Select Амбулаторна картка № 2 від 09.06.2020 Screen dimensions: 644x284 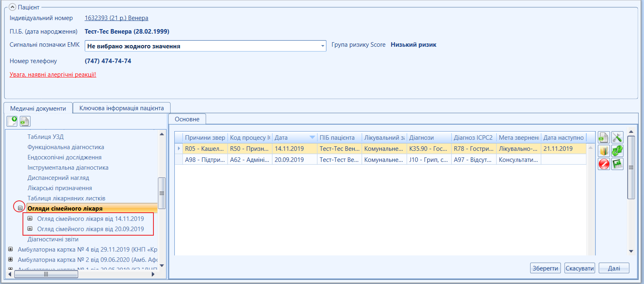(88, 260)
